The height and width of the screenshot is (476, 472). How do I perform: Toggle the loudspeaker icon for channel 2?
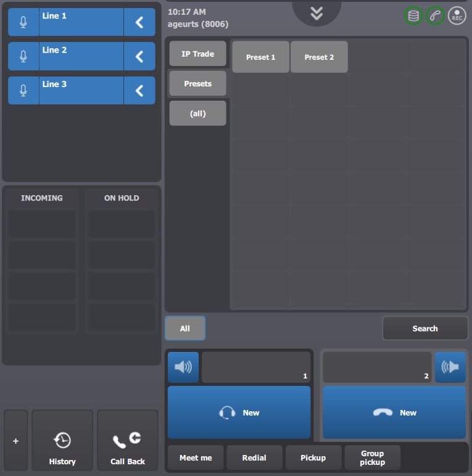[x=450, y=367]
